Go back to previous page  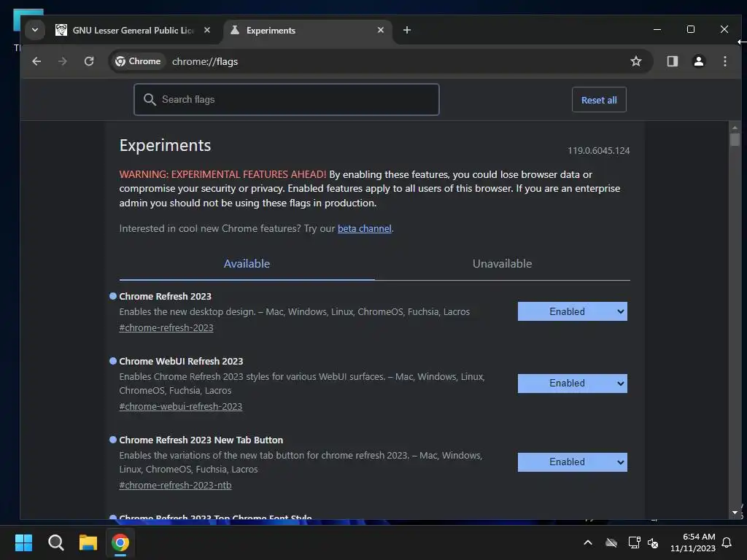click(36, 61)
